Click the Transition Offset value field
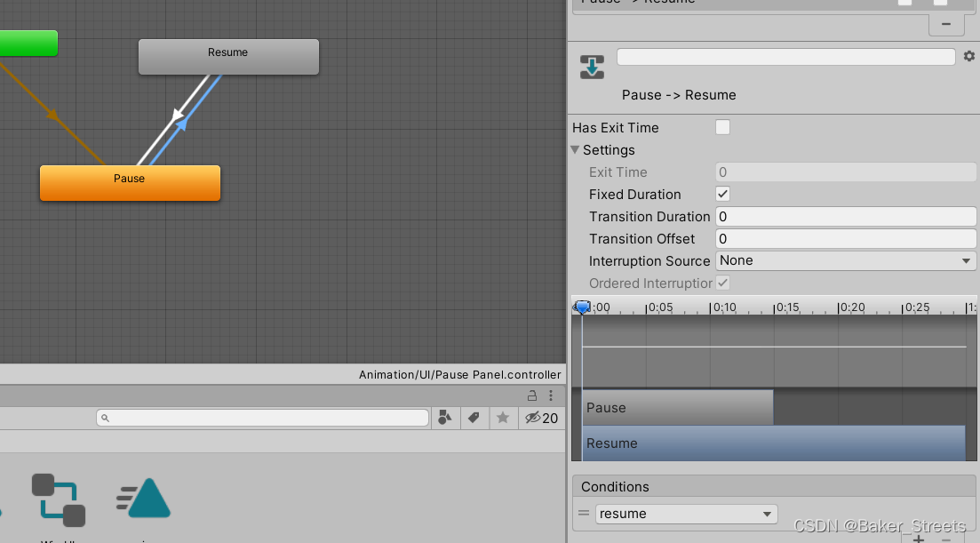The image size is (980, 543). pyautogui.click(x=846, y=239)
